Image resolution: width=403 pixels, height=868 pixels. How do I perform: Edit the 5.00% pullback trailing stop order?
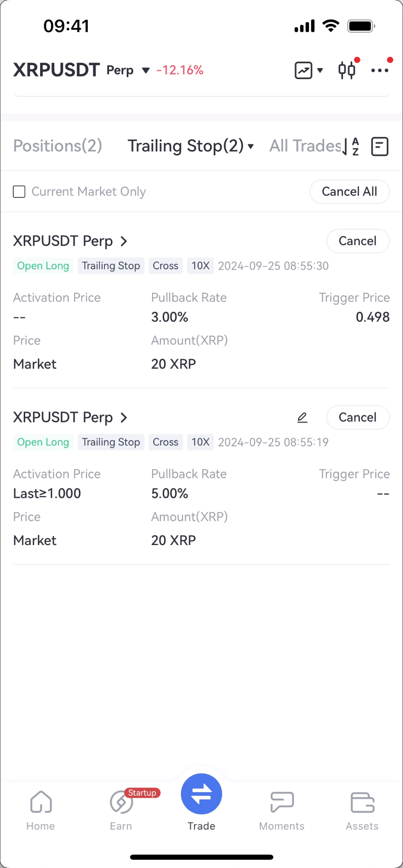point(302,418)
